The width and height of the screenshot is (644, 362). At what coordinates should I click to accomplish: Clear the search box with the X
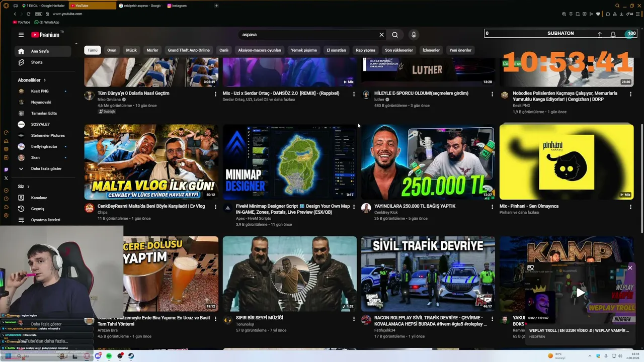381,35
